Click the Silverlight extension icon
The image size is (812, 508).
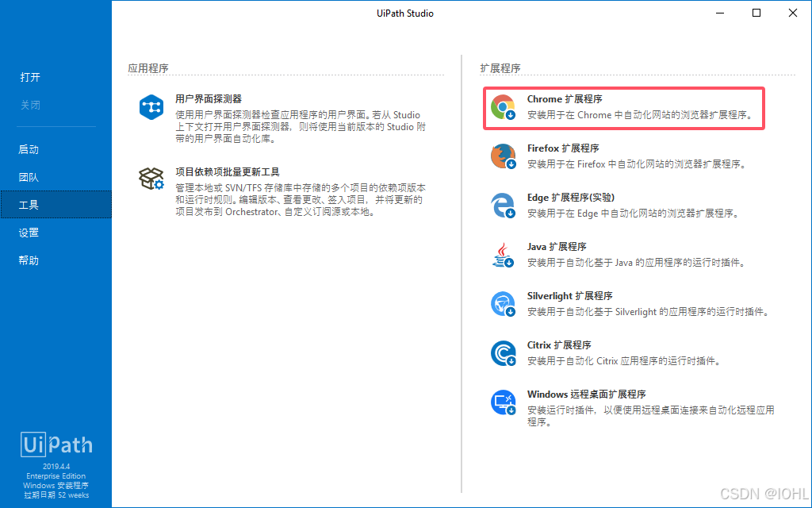(x=503, y=304)
